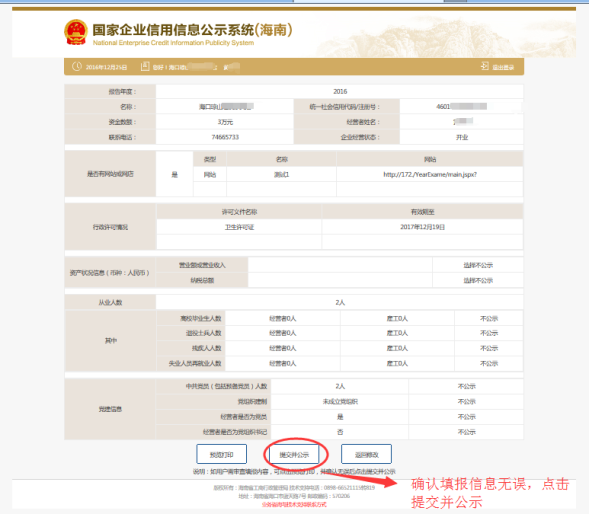Viewport: 589px width, 515px height.
Task: Click the 从业人数 label
Action: (x=110, y=302)
